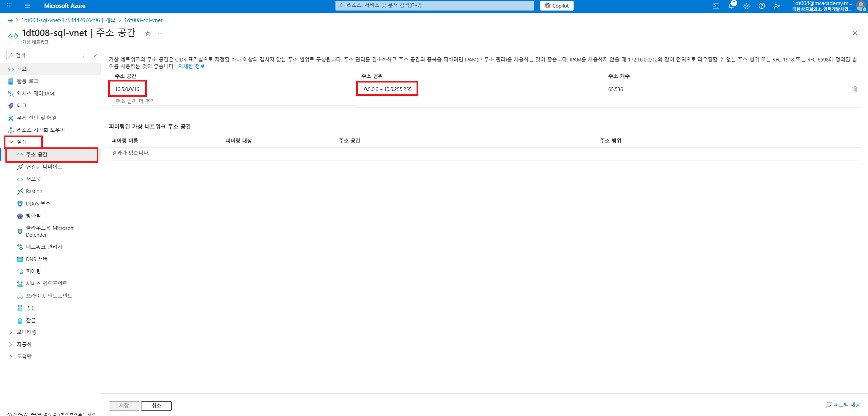Click the top resource search box

tap(434, 6)
